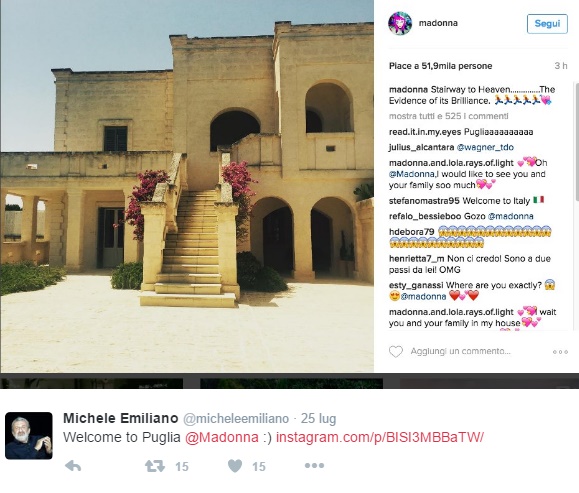Click the reply arrow icon under tweet
This screenshot has height=493, width=579.
pyautogui.click(x=73, y=466)
